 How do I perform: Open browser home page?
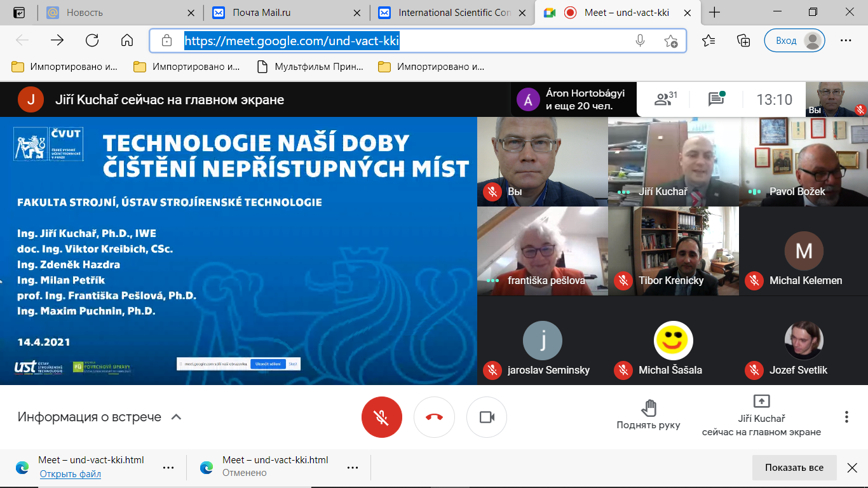[x=127, y=41]
